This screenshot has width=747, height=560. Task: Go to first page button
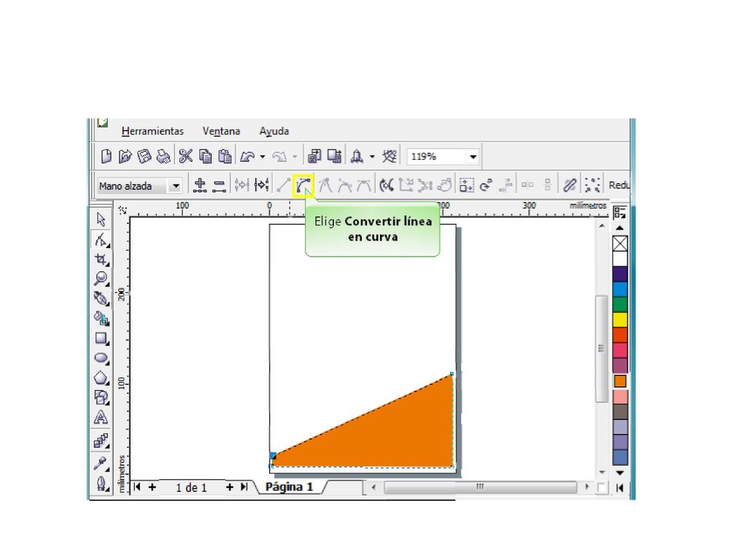[137, 487]
